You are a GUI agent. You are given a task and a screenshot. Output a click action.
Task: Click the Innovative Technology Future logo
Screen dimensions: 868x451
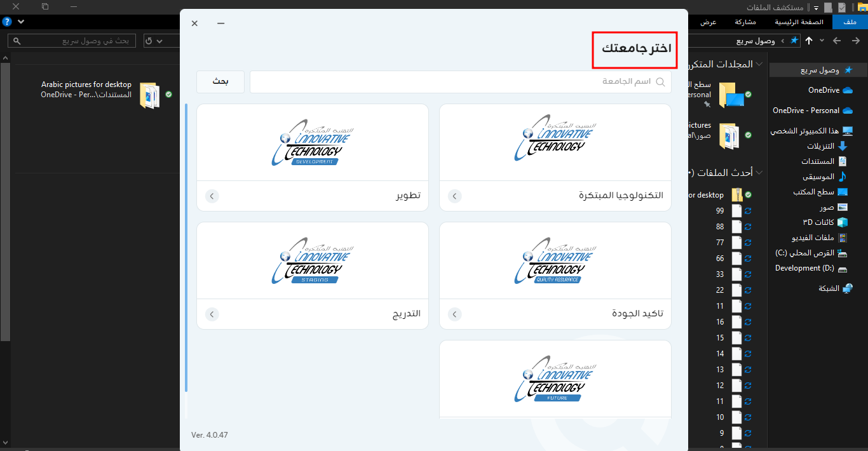pyautogui.click(x=555, y=379)
